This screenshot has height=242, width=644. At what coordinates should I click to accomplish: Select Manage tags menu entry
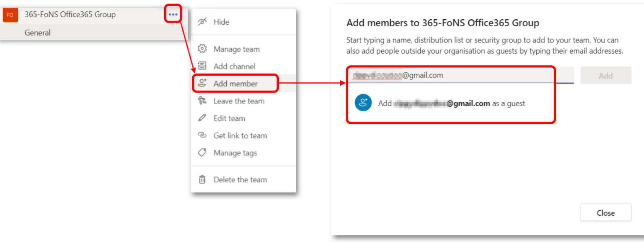[235, 153]
